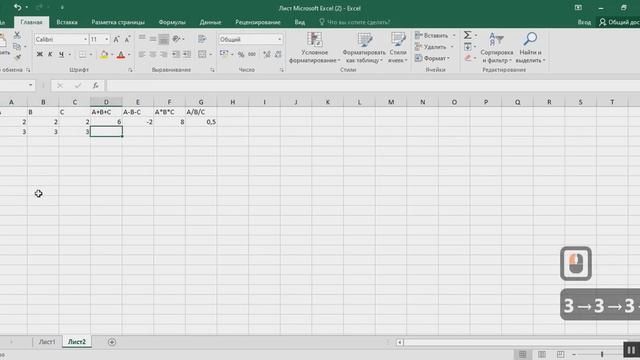The image size is (640, 360).
Task: Open the Общий number format dropdown
Action: pyautogui.click(x=280, y=39)
